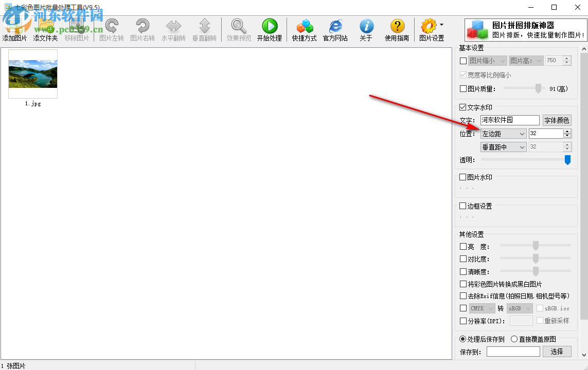Screen dimensions: 588x370
Task: Click the 1.jpg file name label
Action: pos(33,103)
